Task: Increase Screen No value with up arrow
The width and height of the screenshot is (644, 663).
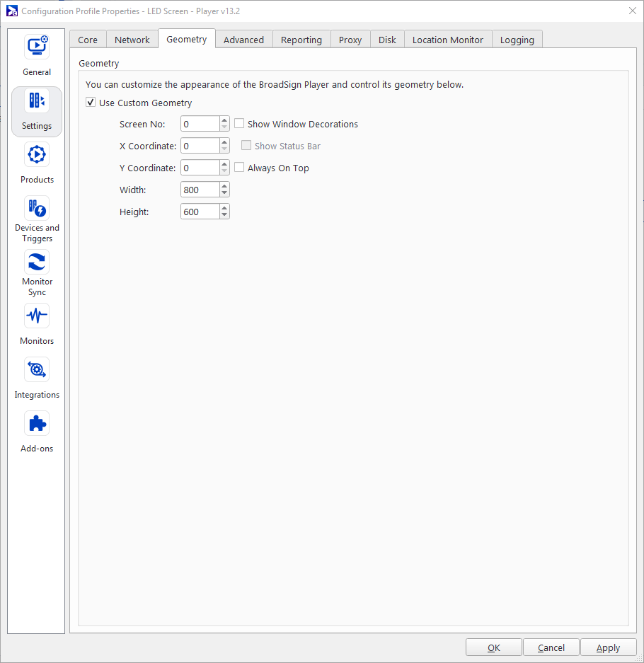Action: (x=224, y=120)
